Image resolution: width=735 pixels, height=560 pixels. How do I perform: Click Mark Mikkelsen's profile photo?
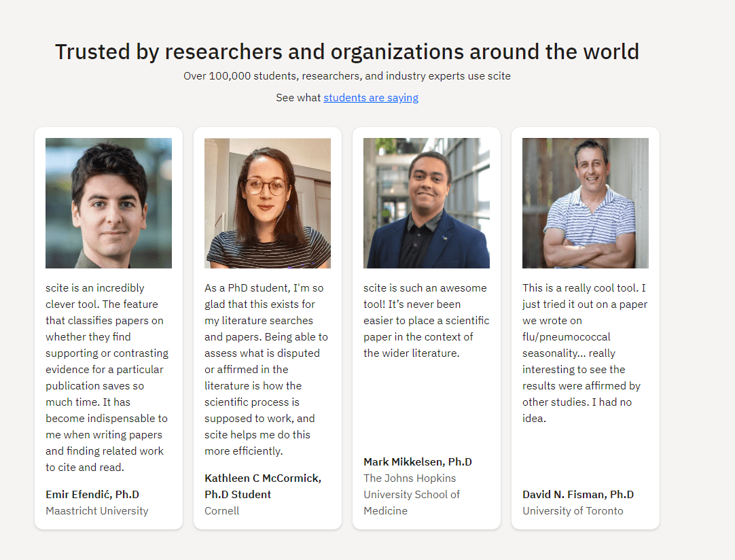click(426, 203)
